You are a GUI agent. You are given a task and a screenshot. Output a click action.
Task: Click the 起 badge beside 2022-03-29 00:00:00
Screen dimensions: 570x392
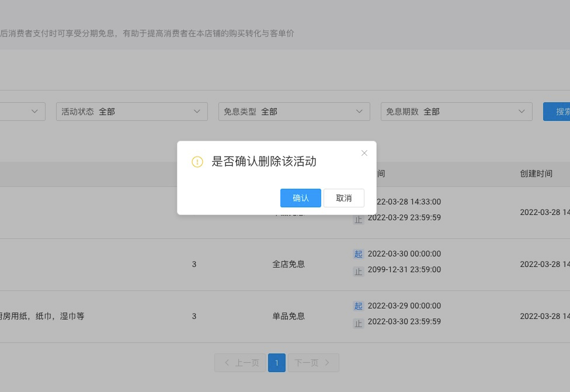coord(358,306)
